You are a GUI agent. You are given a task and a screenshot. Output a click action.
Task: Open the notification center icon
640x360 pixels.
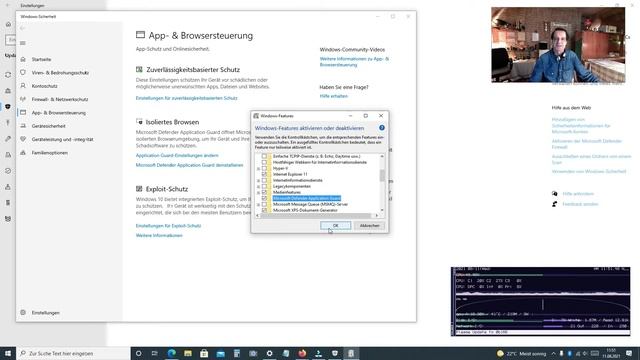tap(629, 353)
